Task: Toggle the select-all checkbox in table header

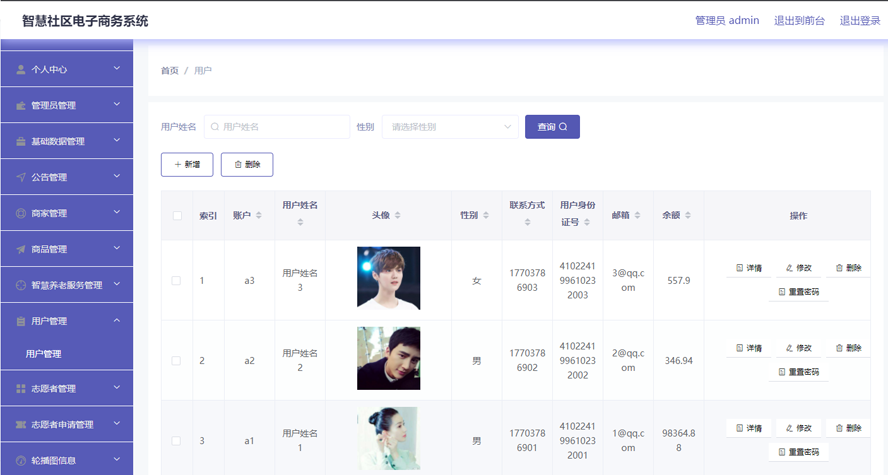Action: (177, 216)
